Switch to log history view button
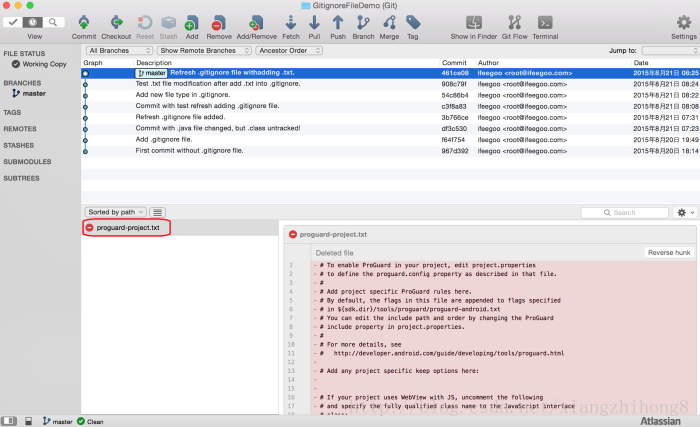700x427 pixels. coord(33,22)
